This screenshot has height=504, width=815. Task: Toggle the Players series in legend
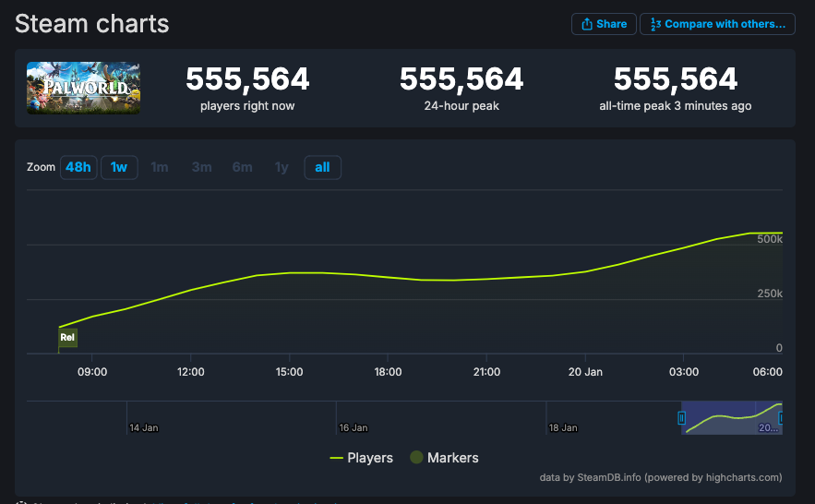click(x=361, y=458)
